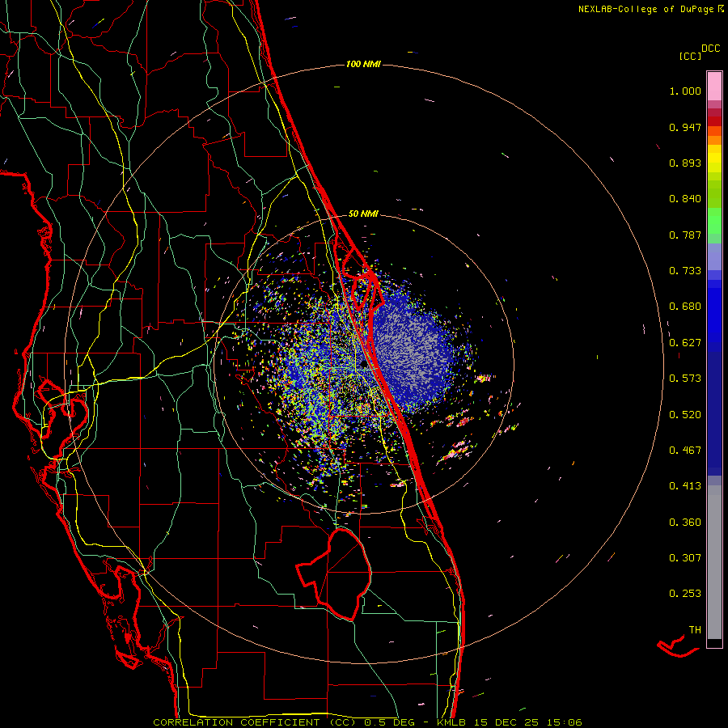The height and width of the screenshot is (728, 728).
Task: Click the [CC] units label
Action: coord(690,56)
